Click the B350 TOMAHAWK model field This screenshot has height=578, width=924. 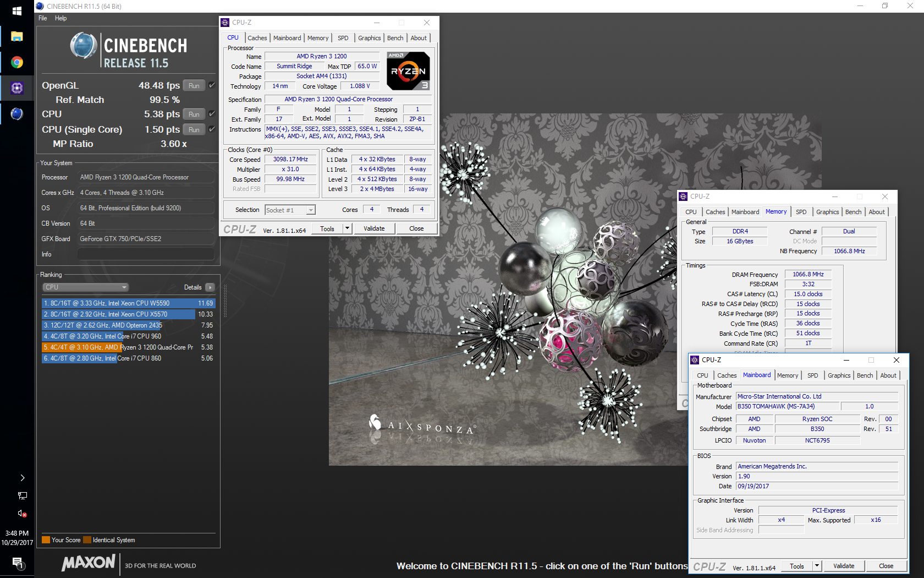788,407
